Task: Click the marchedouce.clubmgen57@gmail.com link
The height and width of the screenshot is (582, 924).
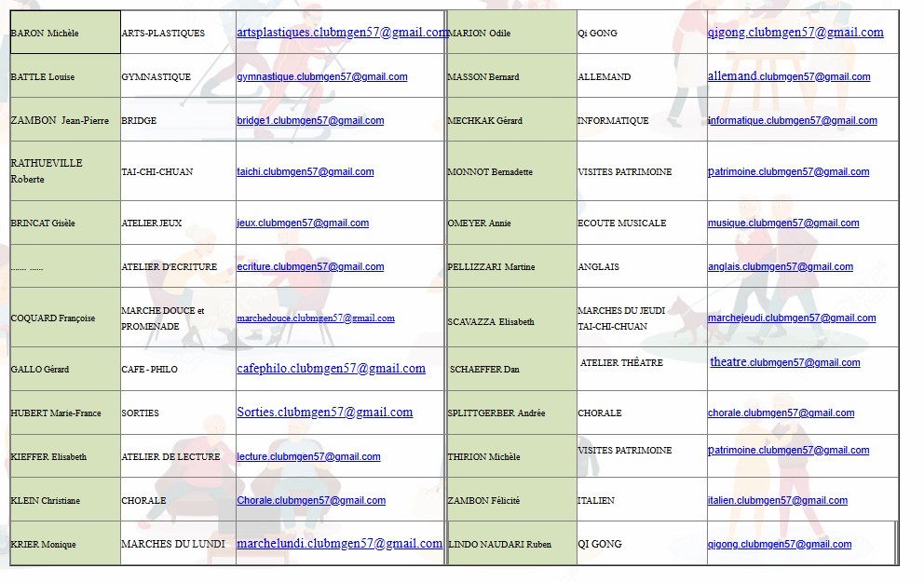Action: pyautogui.click(x=315, y=318)
